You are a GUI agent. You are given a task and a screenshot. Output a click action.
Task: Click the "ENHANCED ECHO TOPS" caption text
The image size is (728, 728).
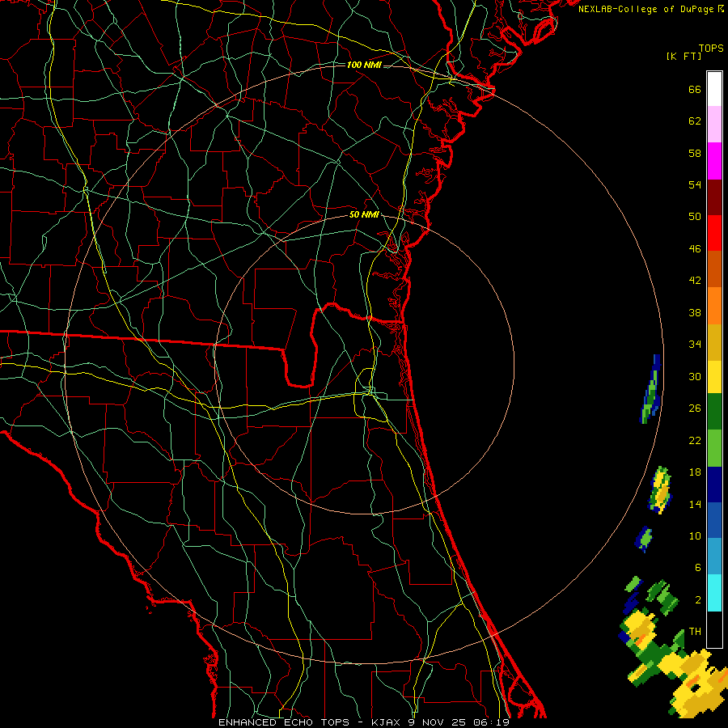[x=284, y=722]
